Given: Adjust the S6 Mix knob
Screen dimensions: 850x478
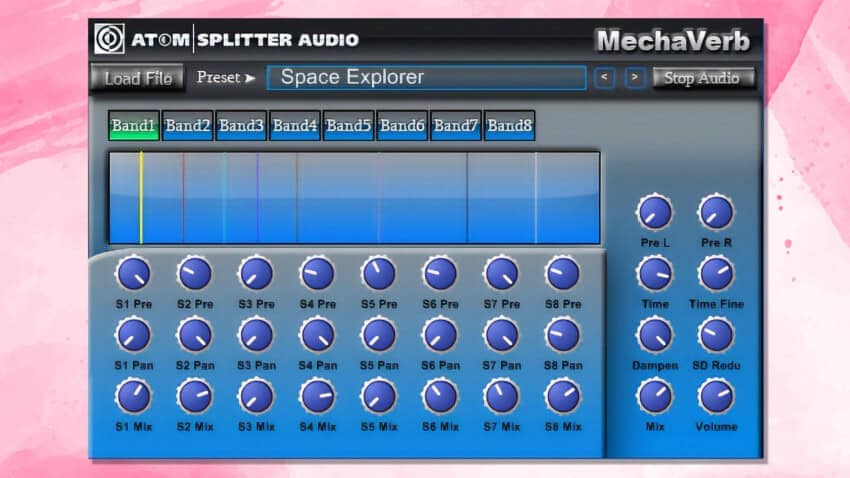Looking at the screenshot, I should pyautogui.click(x=440, y=396).
